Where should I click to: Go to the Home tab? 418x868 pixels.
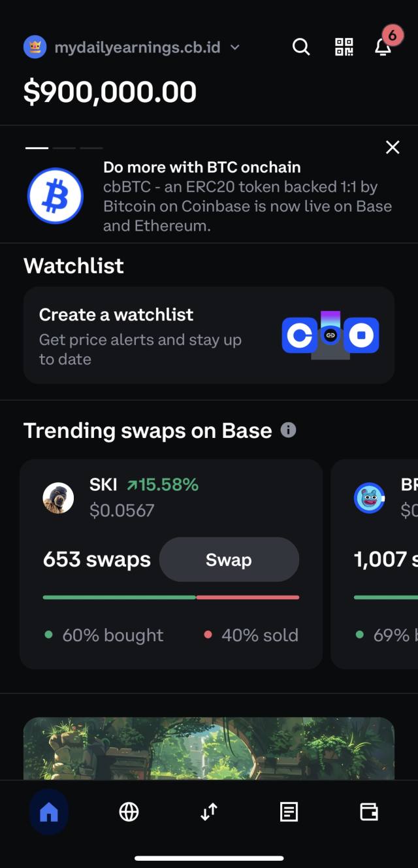[x=49, y=812]
